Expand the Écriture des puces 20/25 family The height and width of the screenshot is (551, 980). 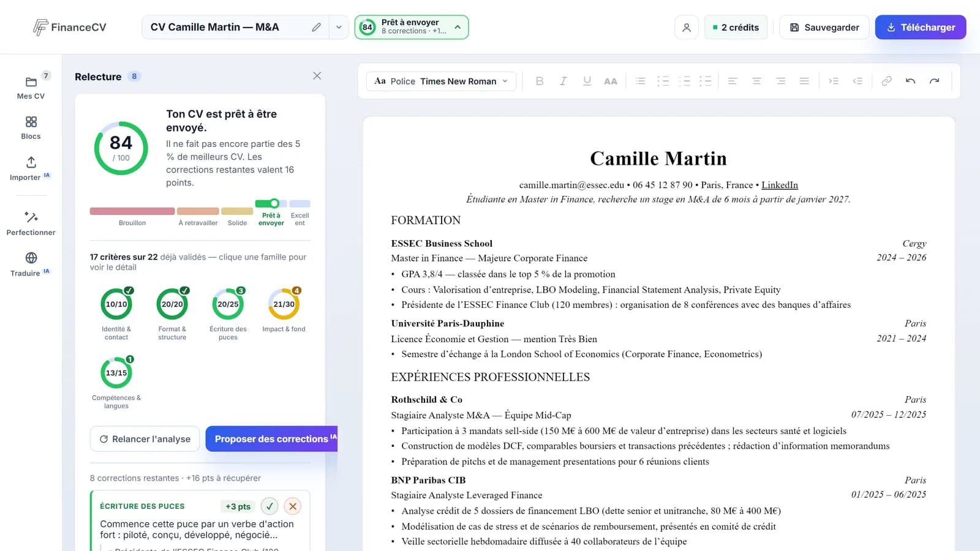click(228, 314)
